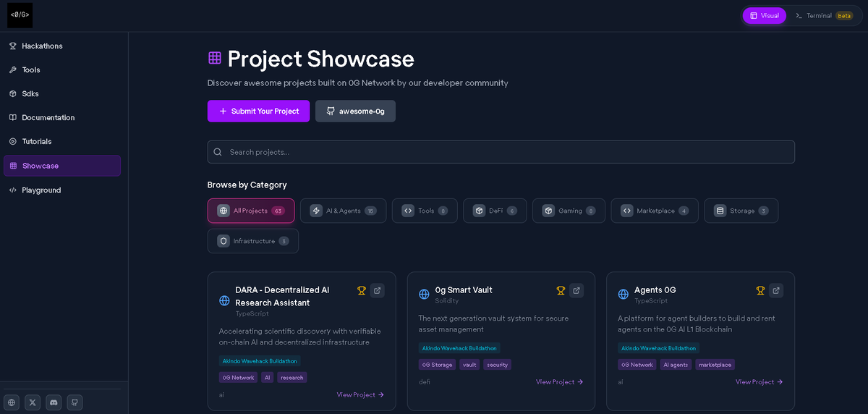Open Sdks in sidebar
This screenshot has height=414, width=868.
62,93
